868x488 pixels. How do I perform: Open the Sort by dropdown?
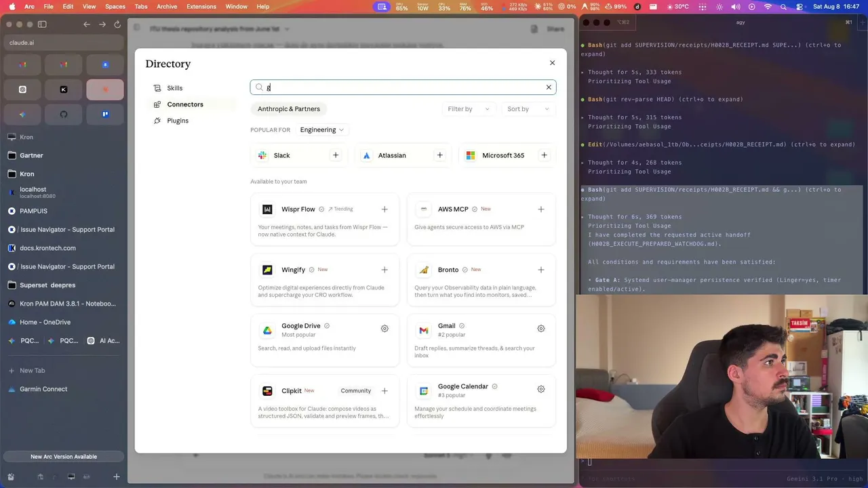click(x=528, y=109)
